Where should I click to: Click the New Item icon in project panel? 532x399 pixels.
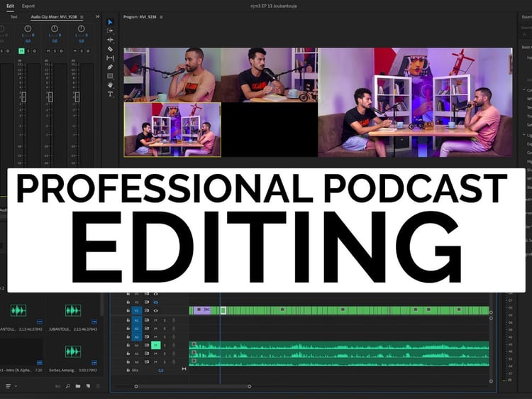point(88,386)
